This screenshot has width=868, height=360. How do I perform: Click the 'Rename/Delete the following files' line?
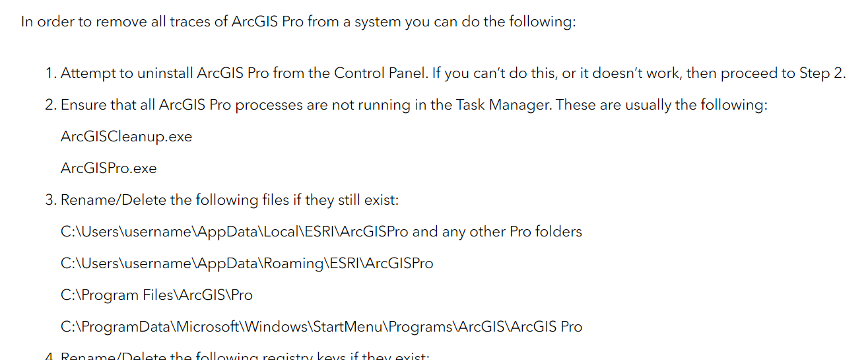(230, 199)
